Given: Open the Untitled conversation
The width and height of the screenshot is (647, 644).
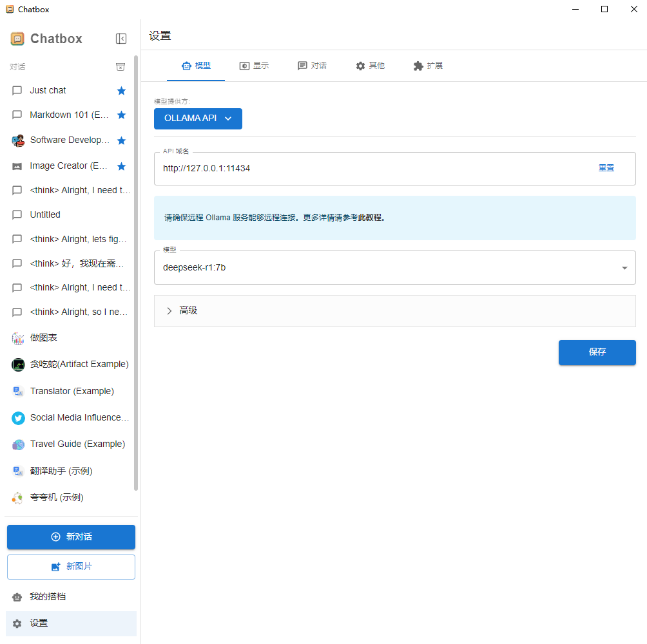Looking at the screenshot, I should click(x=71, y=215).
